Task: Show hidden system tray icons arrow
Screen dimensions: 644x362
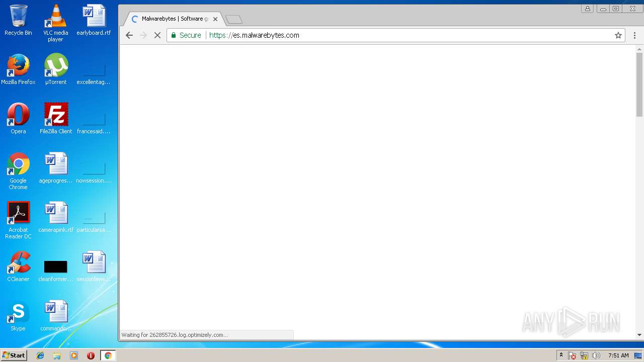Action: (x=561, y=355)
